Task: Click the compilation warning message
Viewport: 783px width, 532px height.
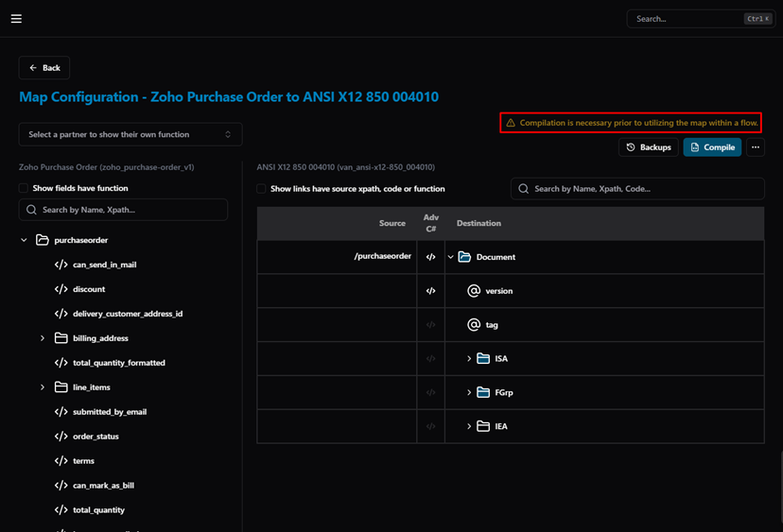Action: 638,123
